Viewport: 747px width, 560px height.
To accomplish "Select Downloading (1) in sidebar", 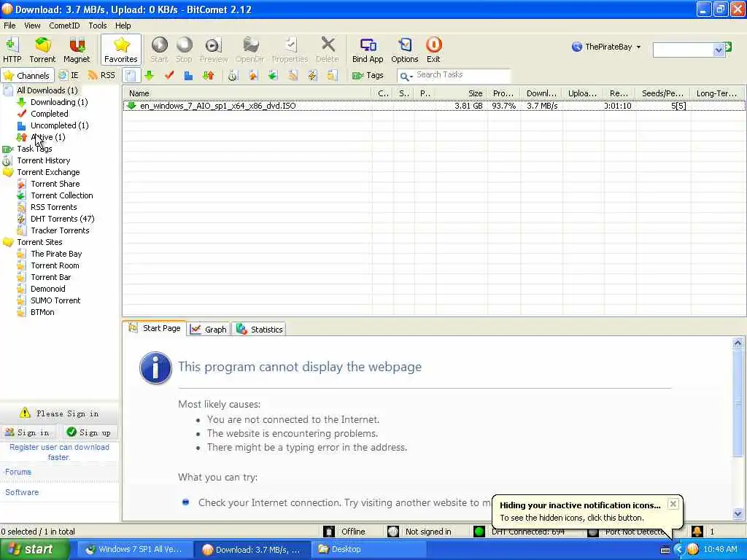I will point(59,102).
